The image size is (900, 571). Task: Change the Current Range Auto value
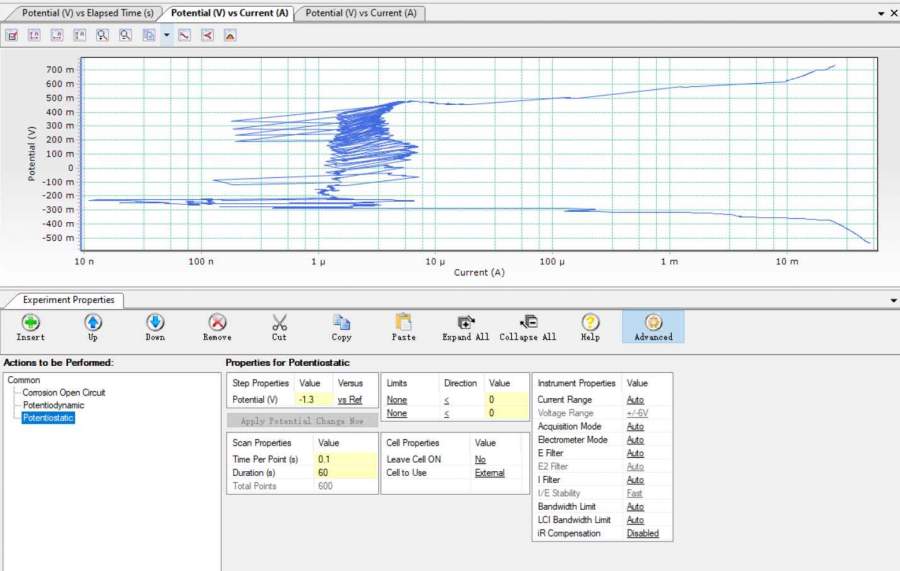(x=635, y=400)
